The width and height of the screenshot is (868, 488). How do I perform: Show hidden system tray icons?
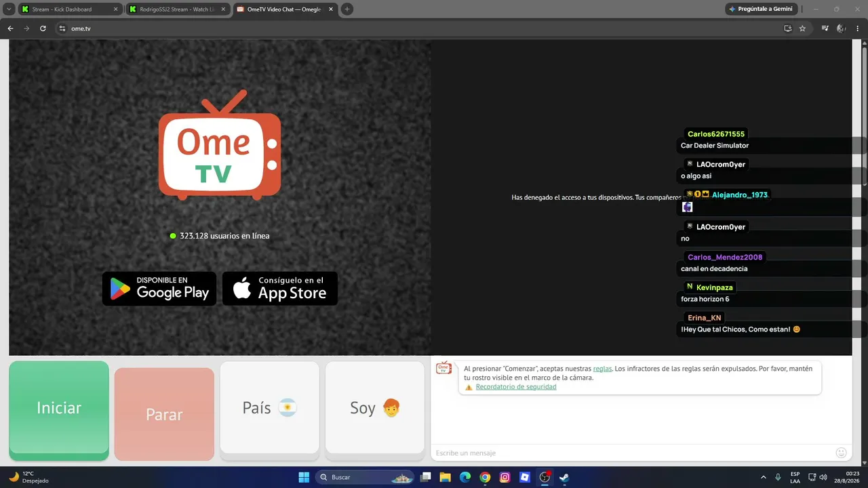click(763, 477)
